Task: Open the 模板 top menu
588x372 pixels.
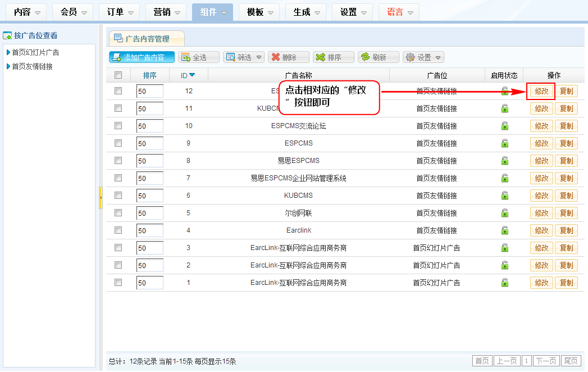Action: (259, 12)
